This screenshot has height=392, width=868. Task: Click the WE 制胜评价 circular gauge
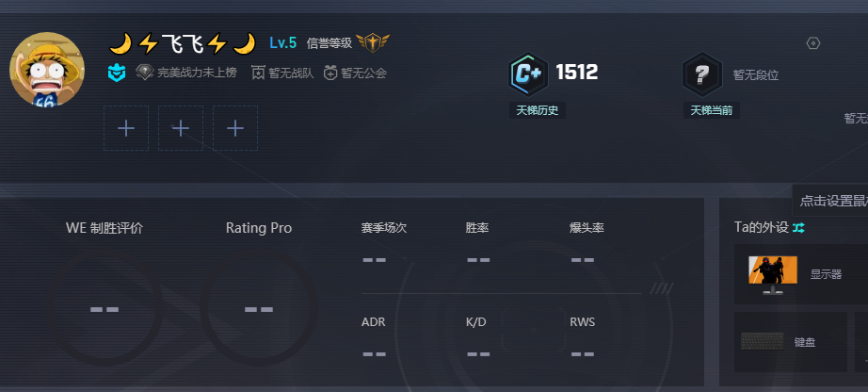point(104,308)
